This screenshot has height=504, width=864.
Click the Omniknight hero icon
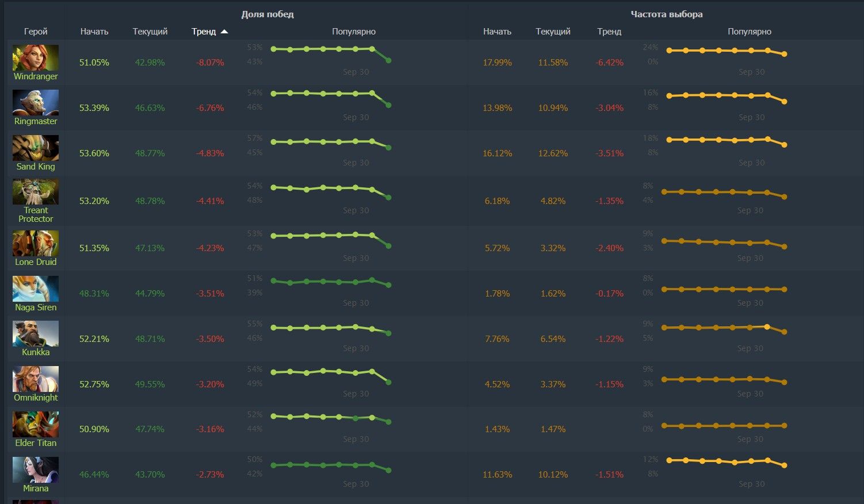click(x=36, y=379)
